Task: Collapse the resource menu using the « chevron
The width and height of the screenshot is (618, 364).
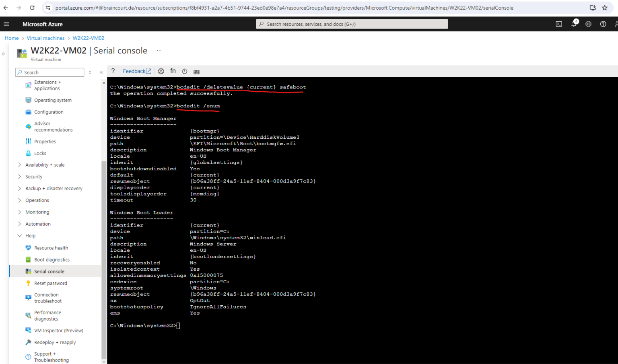Action: [101, 72]
